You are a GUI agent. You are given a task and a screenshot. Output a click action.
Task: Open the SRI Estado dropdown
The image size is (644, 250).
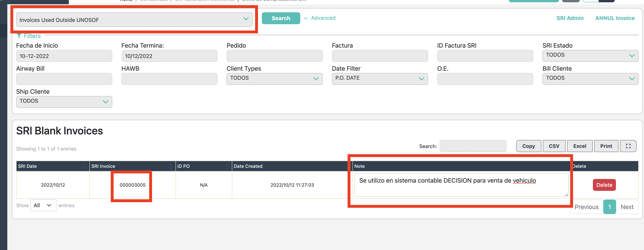pyautogui.click(x=590, y=55)
